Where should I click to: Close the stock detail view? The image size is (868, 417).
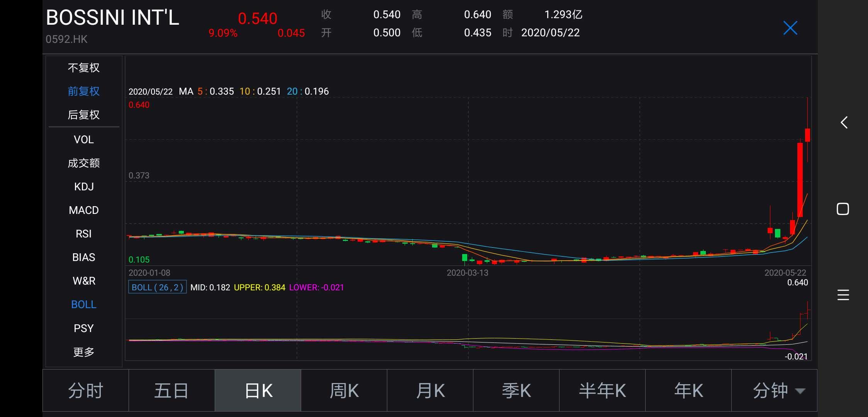click(790, 27)
